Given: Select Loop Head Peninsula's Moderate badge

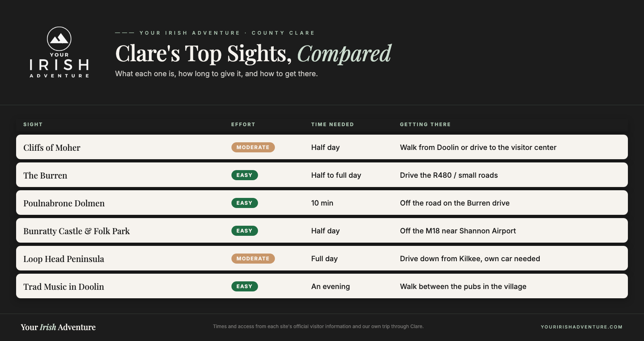Looking at the screenshot, I should pos(253,258).
